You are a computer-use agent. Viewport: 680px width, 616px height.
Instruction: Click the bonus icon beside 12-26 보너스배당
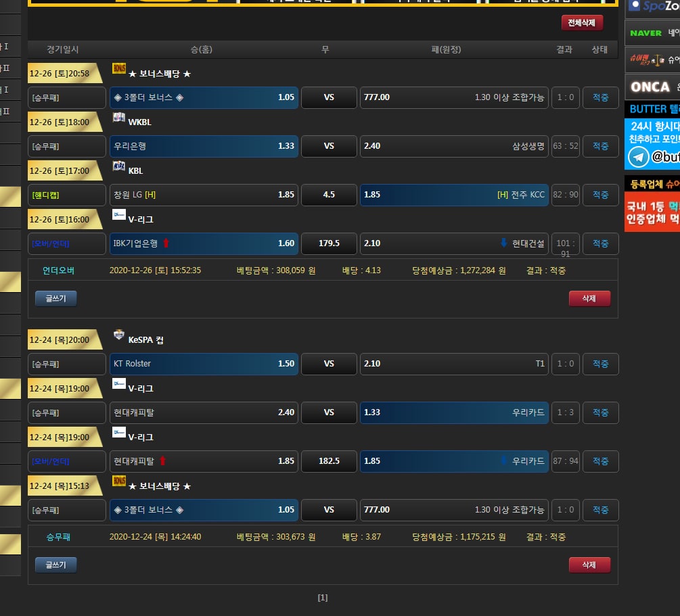[119, 69]
